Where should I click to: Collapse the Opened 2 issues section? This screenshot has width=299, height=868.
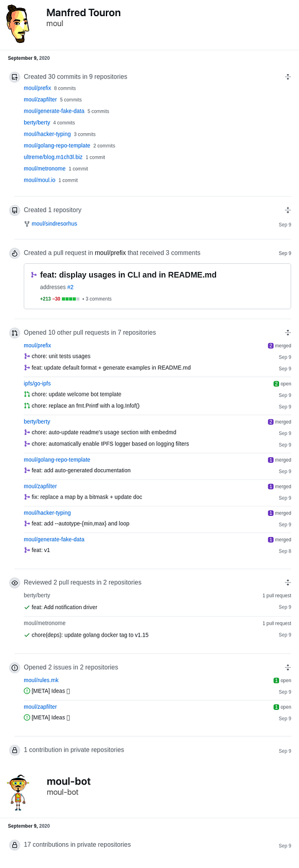(288, 668)
